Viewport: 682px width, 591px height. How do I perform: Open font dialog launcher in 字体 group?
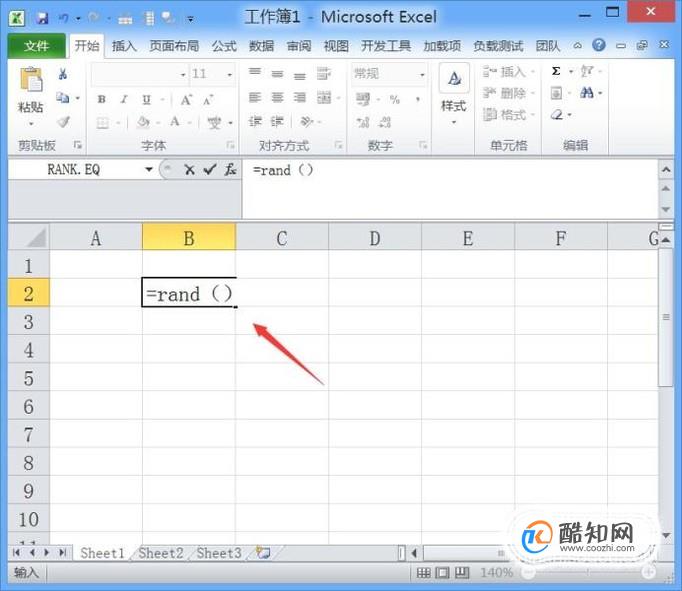[231, 145]
